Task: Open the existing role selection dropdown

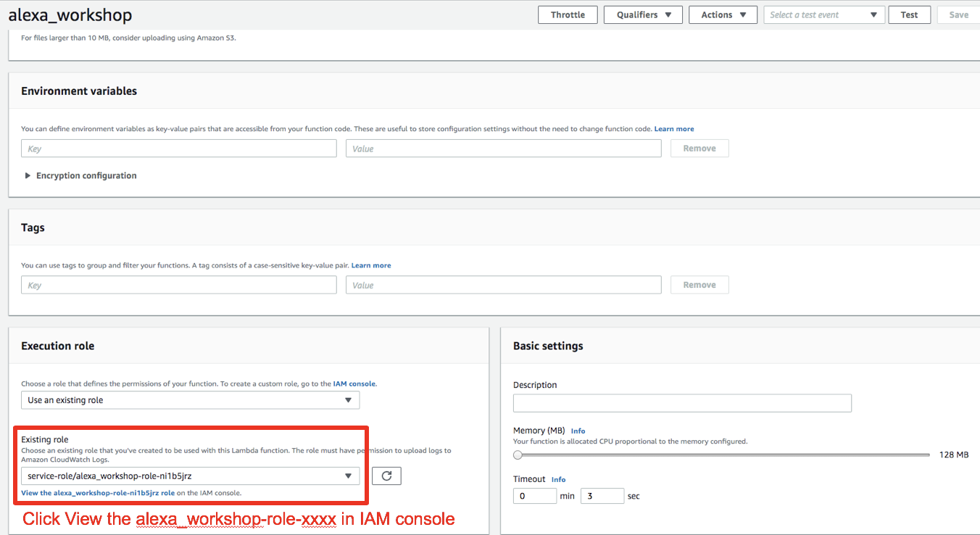Action: click(x=190, y=476)
